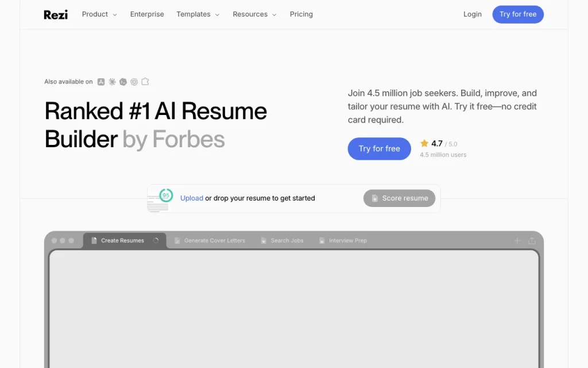The height and width of the screenshot is (368, 588).
Task: Click the Rezi logo
Action: [56, 14]
